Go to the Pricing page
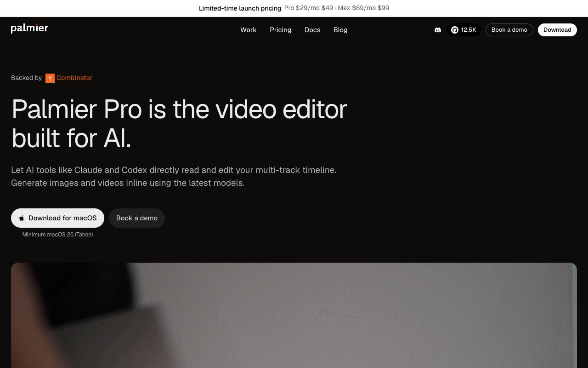This screenshot has width=588, height=368. (x=281, y=30)
